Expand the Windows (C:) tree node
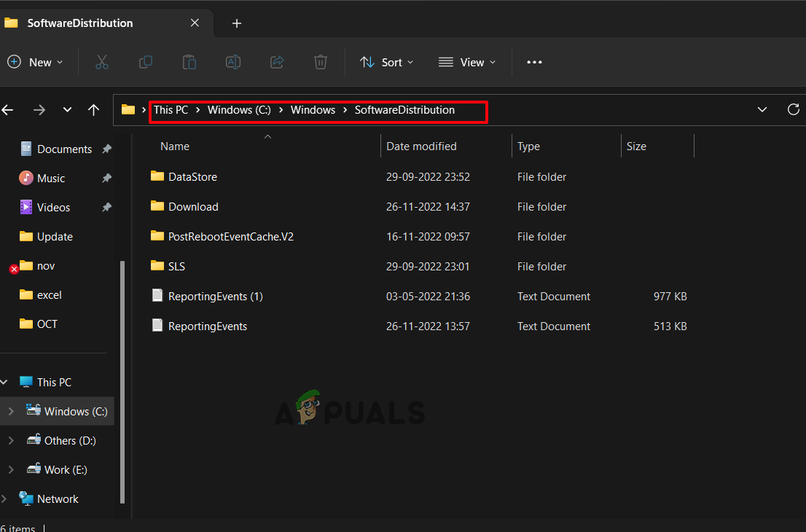 11,411
